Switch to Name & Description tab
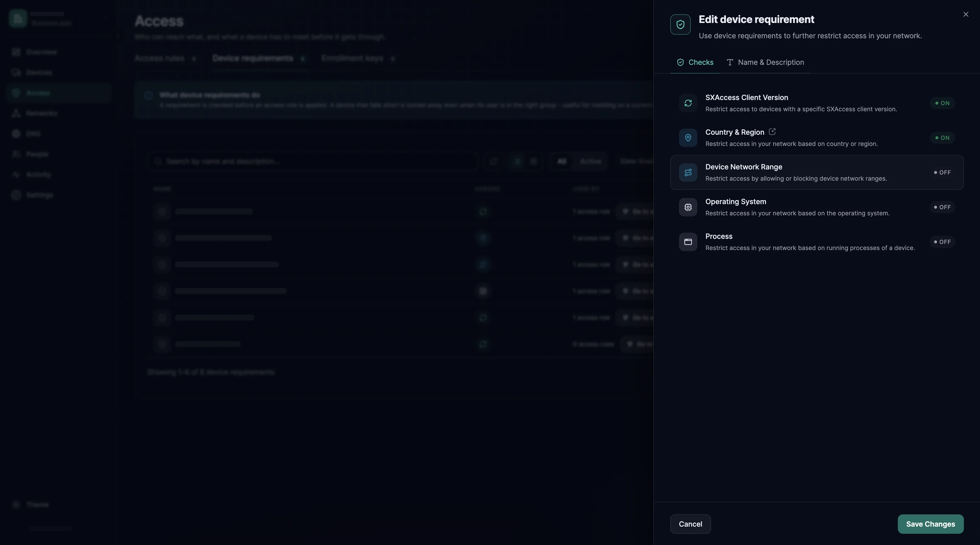The height and width of the screenshot is (545, 980). pyautogui.click(x=765, y=62)
